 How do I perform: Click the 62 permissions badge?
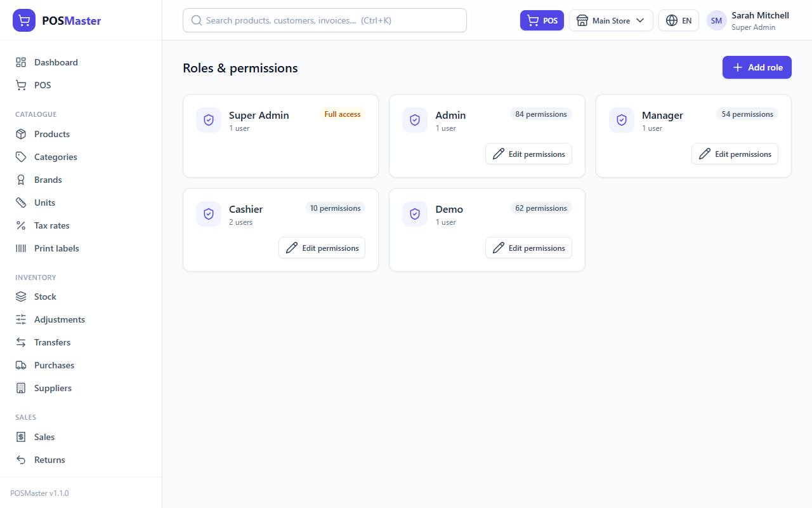click(541, 208)
